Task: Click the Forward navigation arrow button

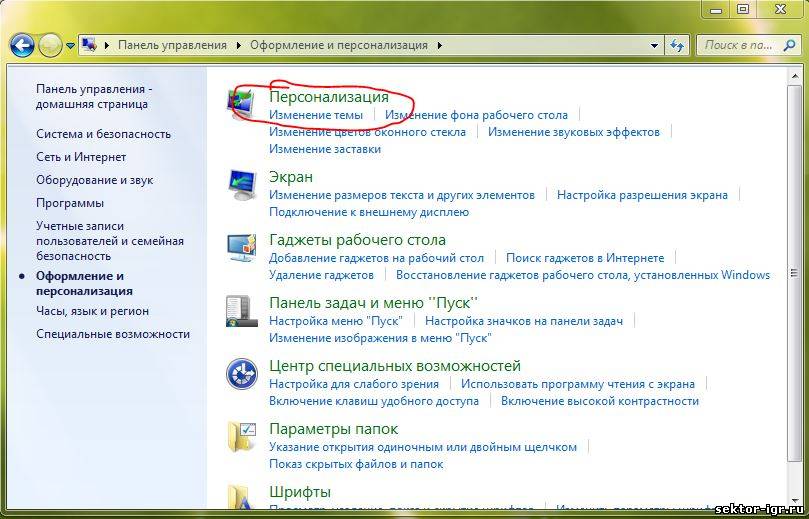Action: (x=50, y=45)
